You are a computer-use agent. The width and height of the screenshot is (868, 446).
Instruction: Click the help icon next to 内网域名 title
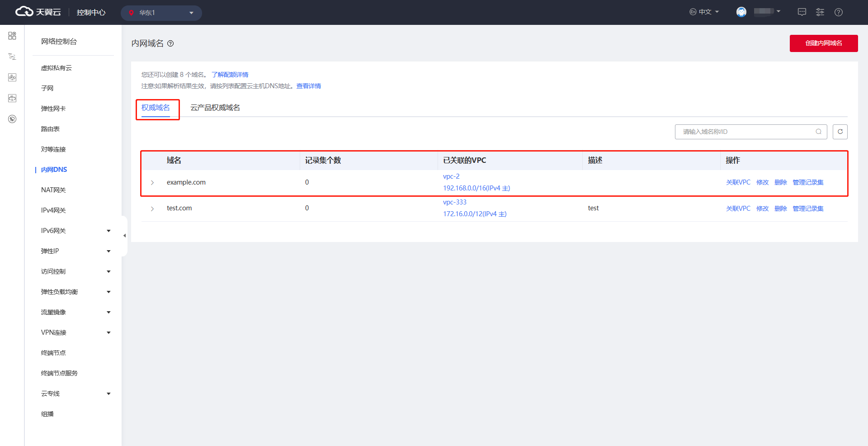coord(170,43)
